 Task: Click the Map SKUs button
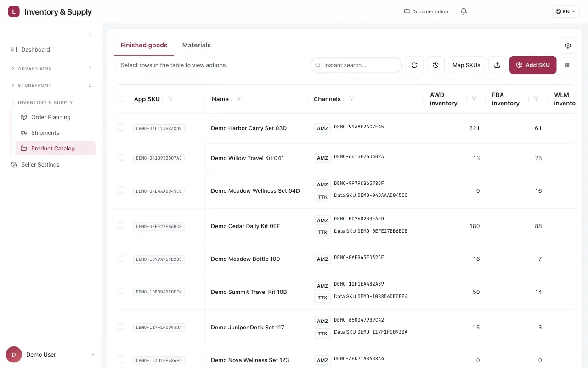(x=466, y=65)
